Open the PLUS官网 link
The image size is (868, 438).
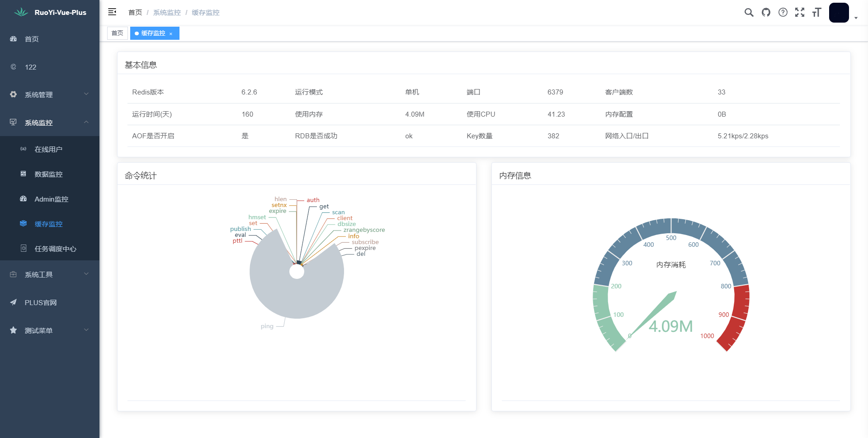41,302
